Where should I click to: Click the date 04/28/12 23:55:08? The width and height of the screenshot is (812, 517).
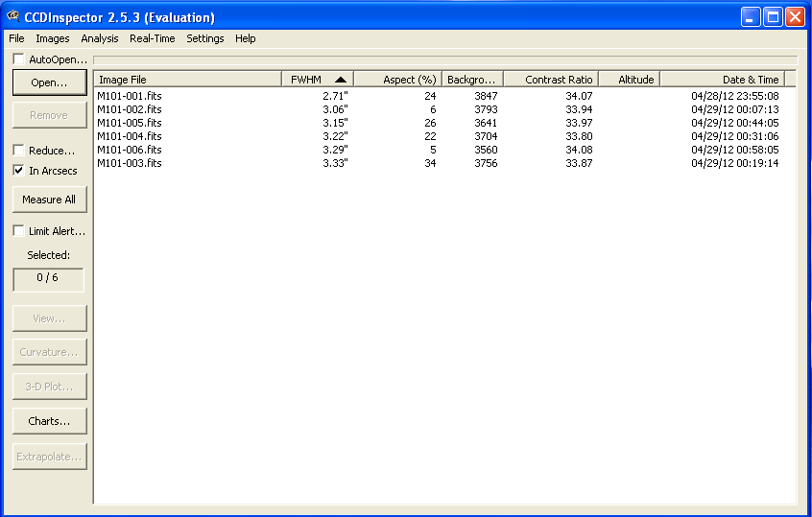click(x=735, y=96)
